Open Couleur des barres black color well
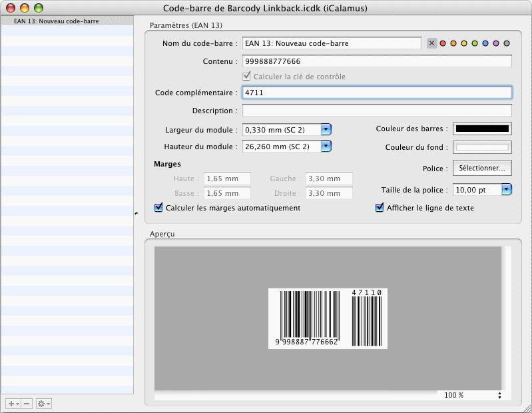 [482, 129]
